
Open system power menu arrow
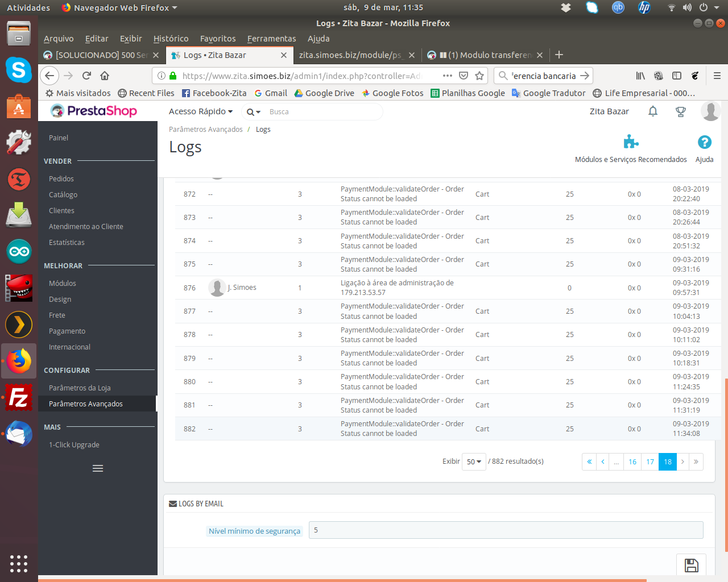click(717, 7)
